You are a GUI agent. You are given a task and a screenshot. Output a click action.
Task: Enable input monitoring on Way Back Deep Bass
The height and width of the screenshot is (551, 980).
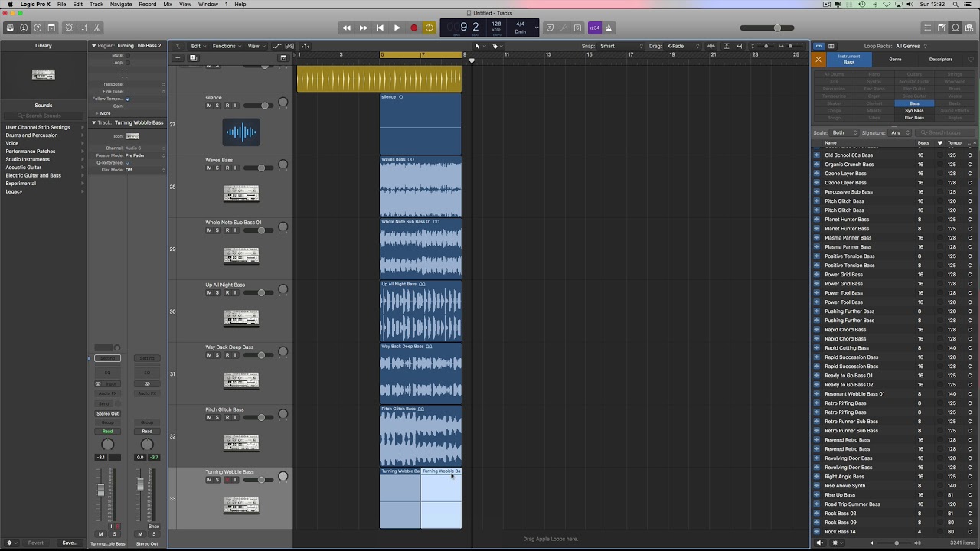click(x=235, y=355)
